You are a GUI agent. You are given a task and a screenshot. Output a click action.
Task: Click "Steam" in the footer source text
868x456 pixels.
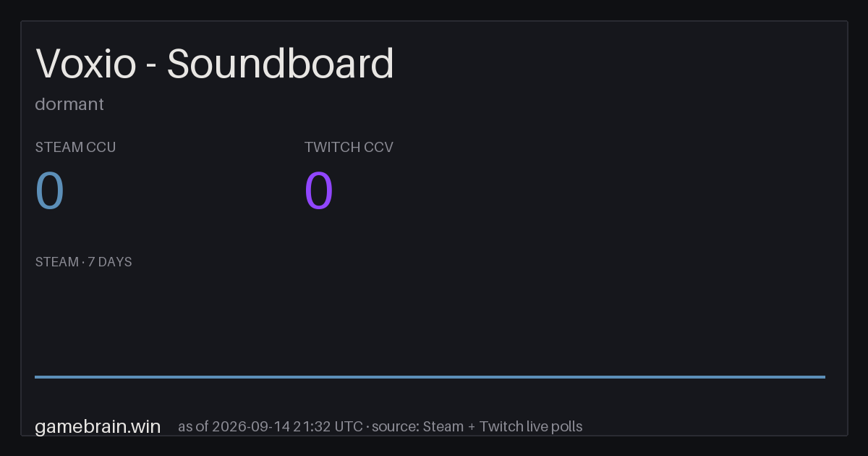click(443, 426)
